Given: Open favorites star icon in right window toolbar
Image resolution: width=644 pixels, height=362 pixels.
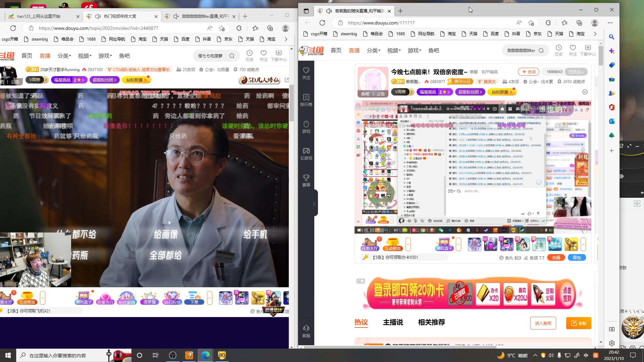Looking at the screenshot, I should (565, 23).
